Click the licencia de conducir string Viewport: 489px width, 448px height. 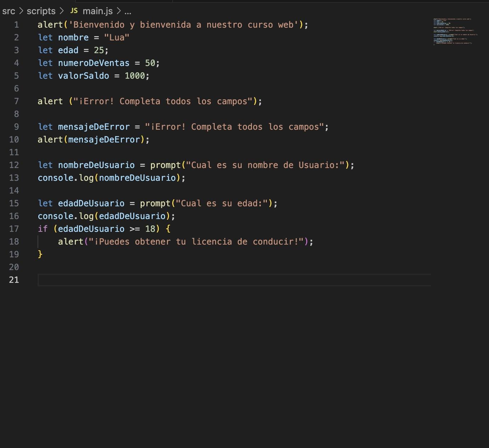[x=196, y=242]
